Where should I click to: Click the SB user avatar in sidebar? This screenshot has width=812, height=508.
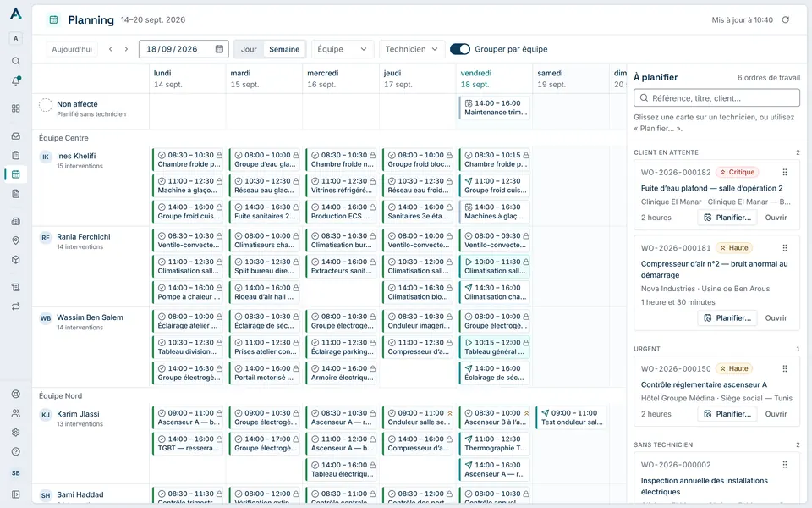click(x=15, y=472)
